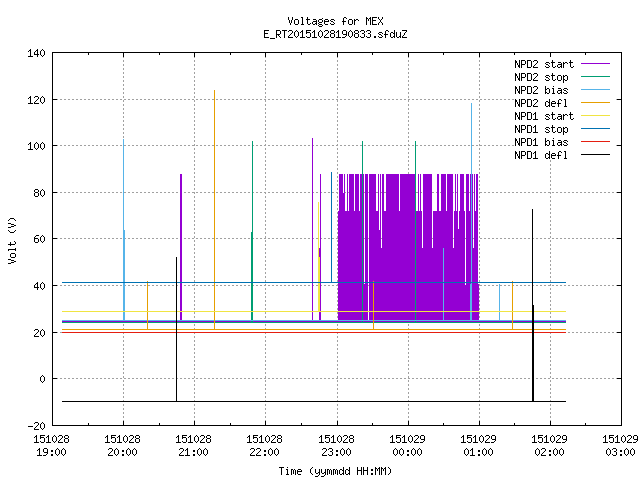Click the 151029 01:00 time tick label
640x480 pixels.
[478, 446]
